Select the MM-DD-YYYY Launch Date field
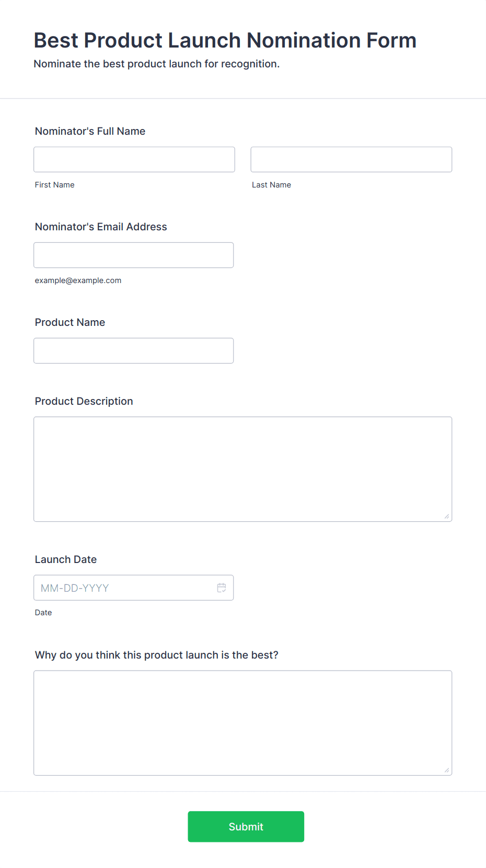 [x=134, y=588]
